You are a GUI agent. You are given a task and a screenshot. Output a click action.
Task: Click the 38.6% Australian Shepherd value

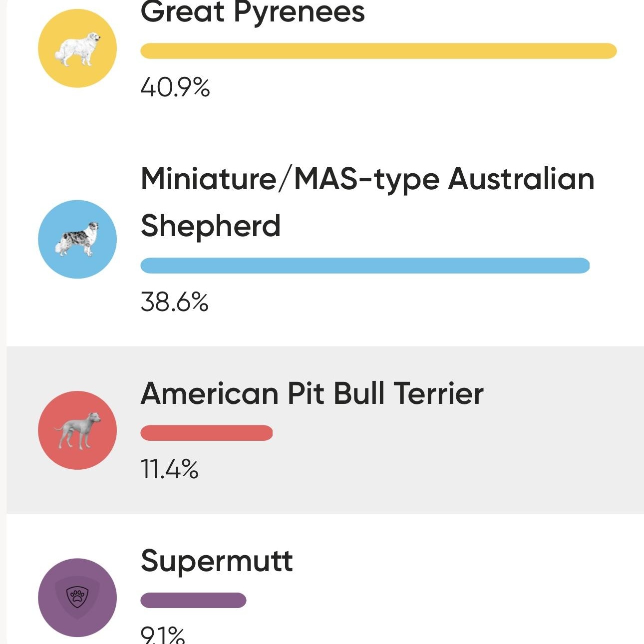coord(175,302)
